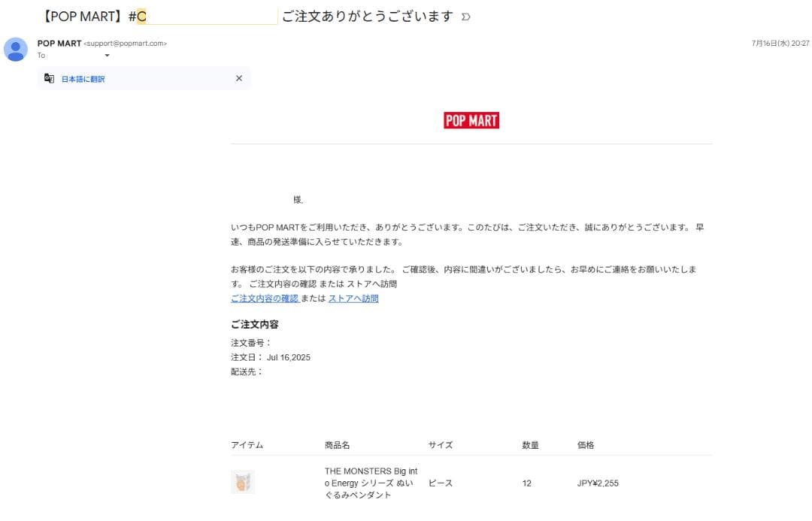Click 日本語に翻訳 to translate the email
This screenshot has height=521, width=812.
(83, 78)
